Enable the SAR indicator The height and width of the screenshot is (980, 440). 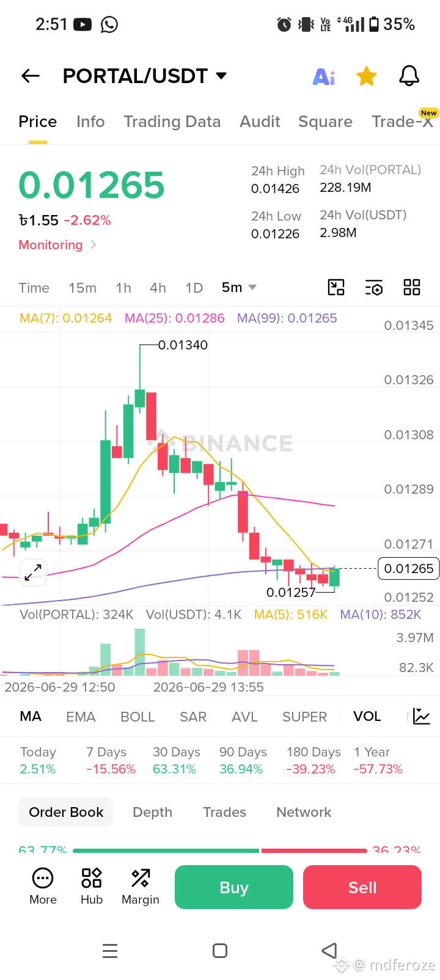click(193, 717)
